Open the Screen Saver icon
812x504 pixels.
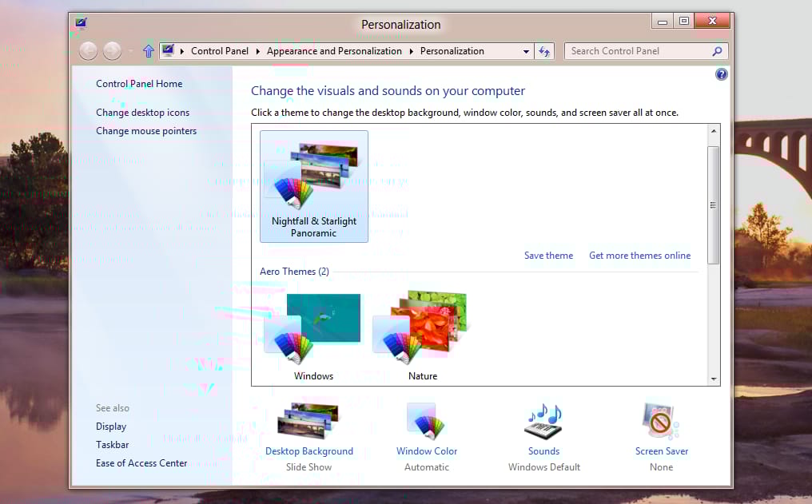(x=660, y=420)
